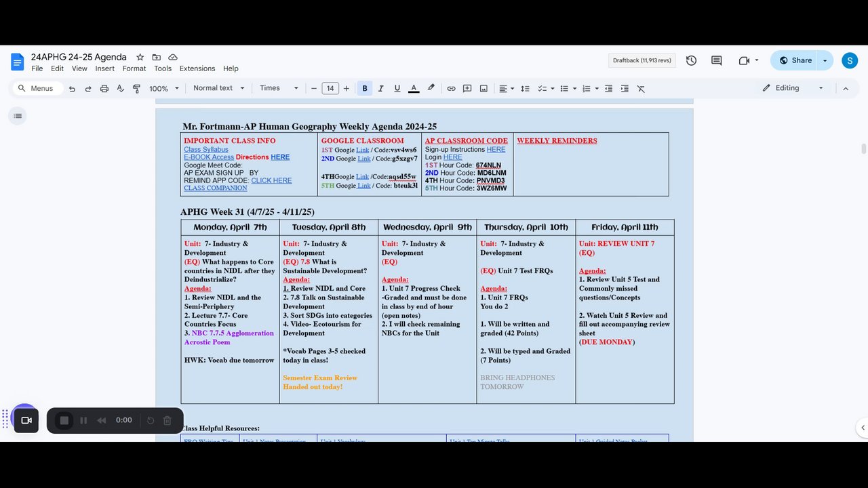Viewport: 868px width, 488px height.
Task: Open the Sign-up Instructions HERE link
Action: 496,149
